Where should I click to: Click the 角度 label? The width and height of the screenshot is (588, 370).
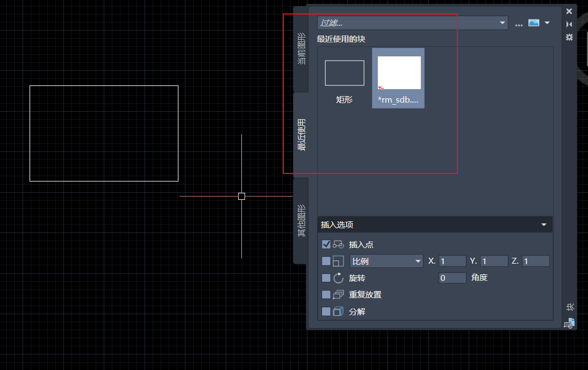479,278
